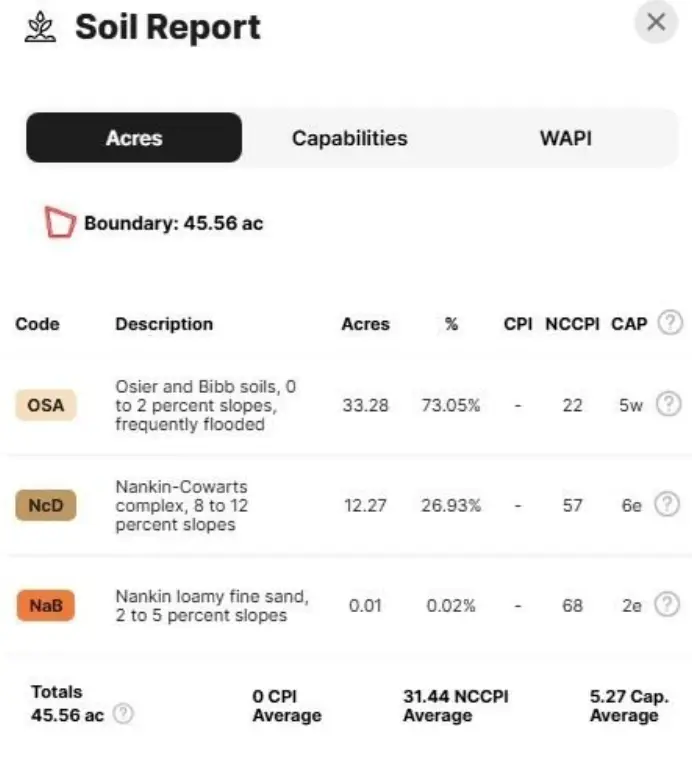Click the Acres column header

pos(365,324)
